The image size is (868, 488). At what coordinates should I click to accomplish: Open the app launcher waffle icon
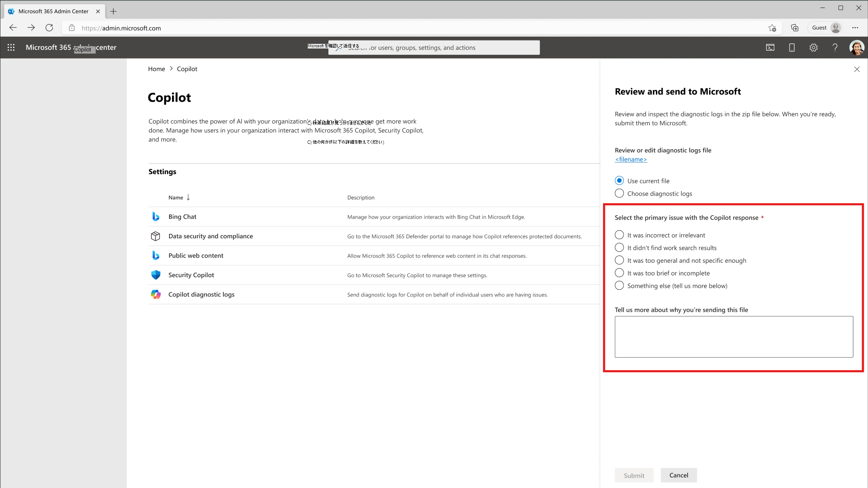point(11,48)
